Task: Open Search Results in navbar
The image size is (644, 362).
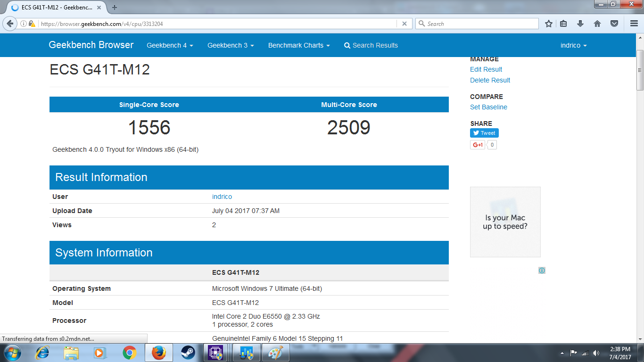Action: 371,45
